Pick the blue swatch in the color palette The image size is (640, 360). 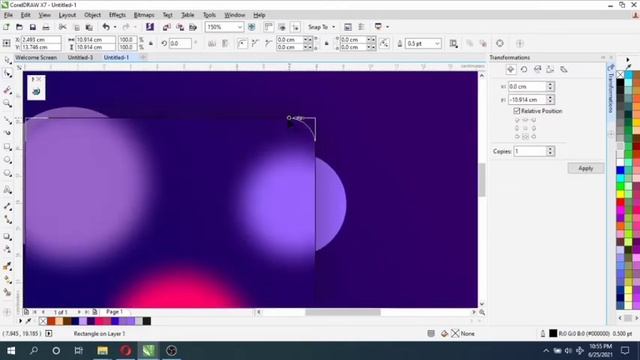pyautogui.click(x=620, y=170)
